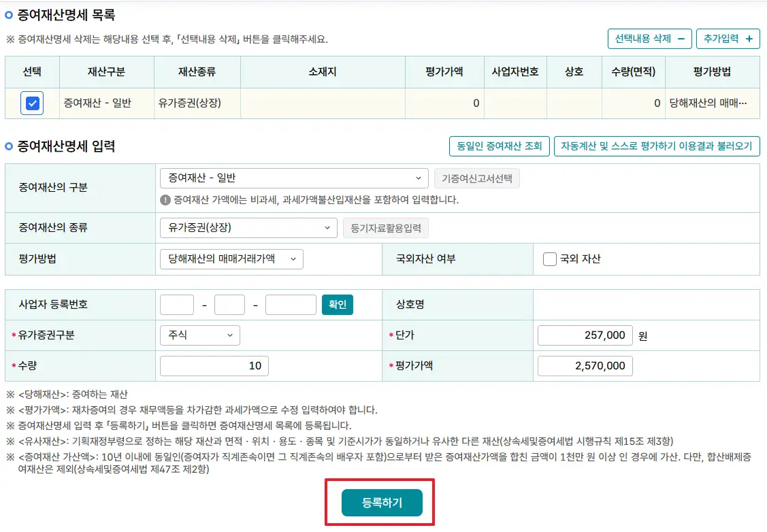Image resolution: width=767 pixels, height=532 pixels.
Task: Open 동일인 증여재산 조회 lookup
Action: tap(499, 146)
